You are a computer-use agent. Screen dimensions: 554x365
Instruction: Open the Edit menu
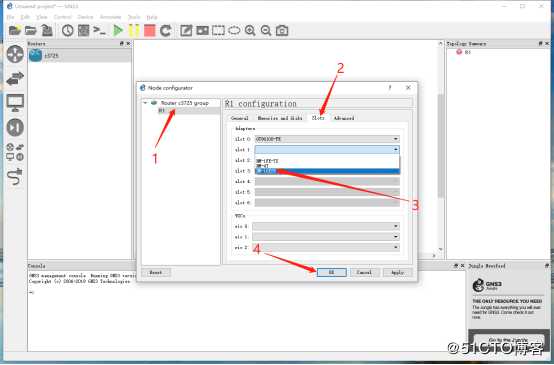[25, 17]
